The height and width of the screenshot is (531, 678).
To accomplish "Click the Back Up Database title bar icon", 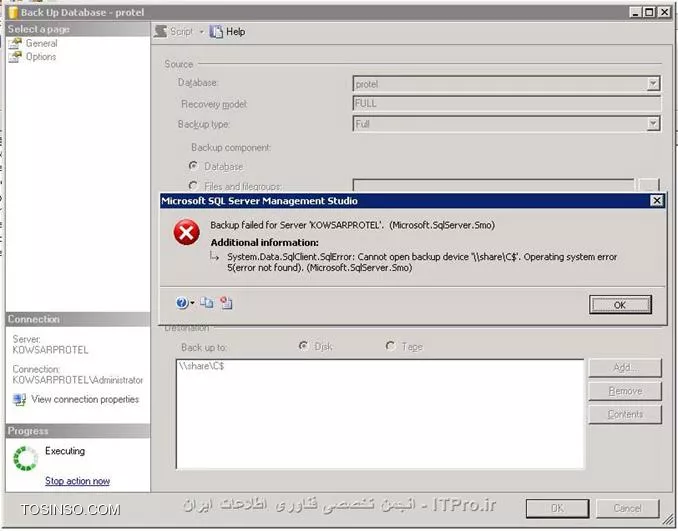I will (x=13, y=12).
